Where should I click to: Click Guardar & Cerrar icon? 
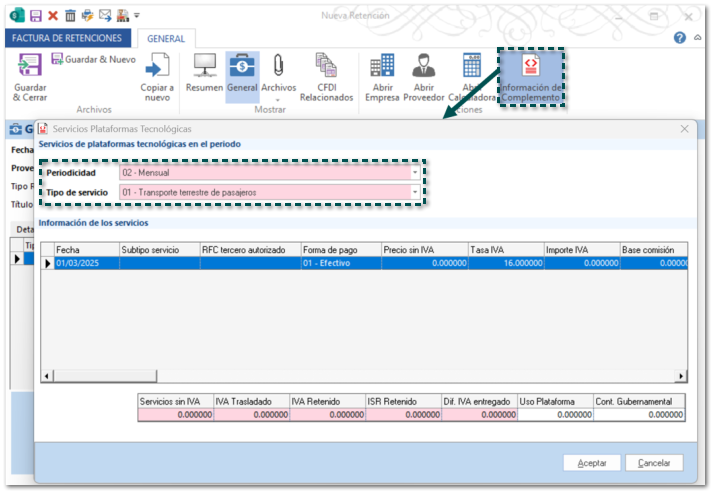pos(30,68)
